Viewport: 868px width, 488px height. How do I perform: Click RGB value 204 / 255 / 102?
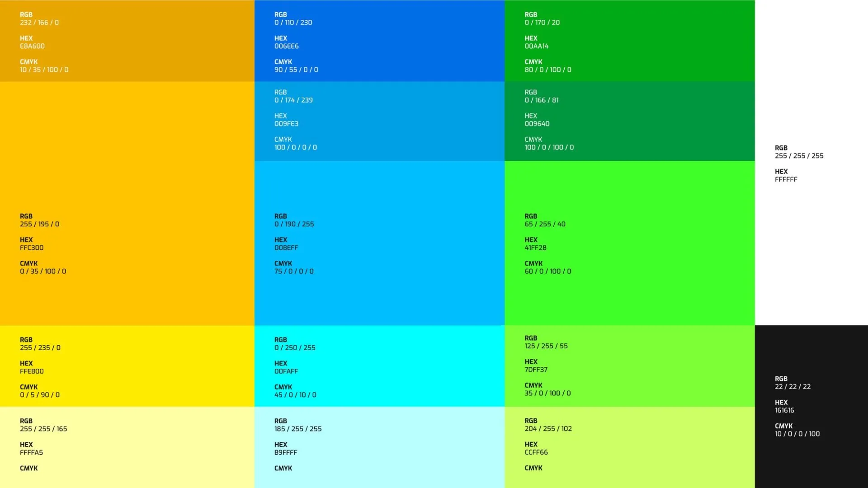[x=548, y=429]
